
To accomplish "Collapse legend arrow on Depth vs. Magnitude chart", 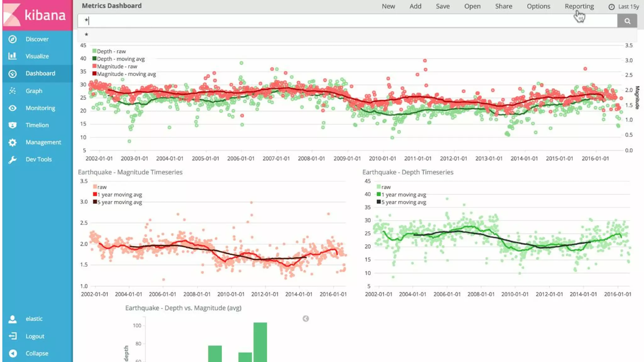I will [306, 319].
